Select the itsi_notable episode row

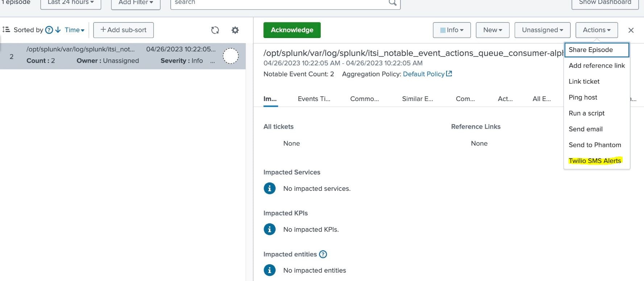[x=123, y=56]
